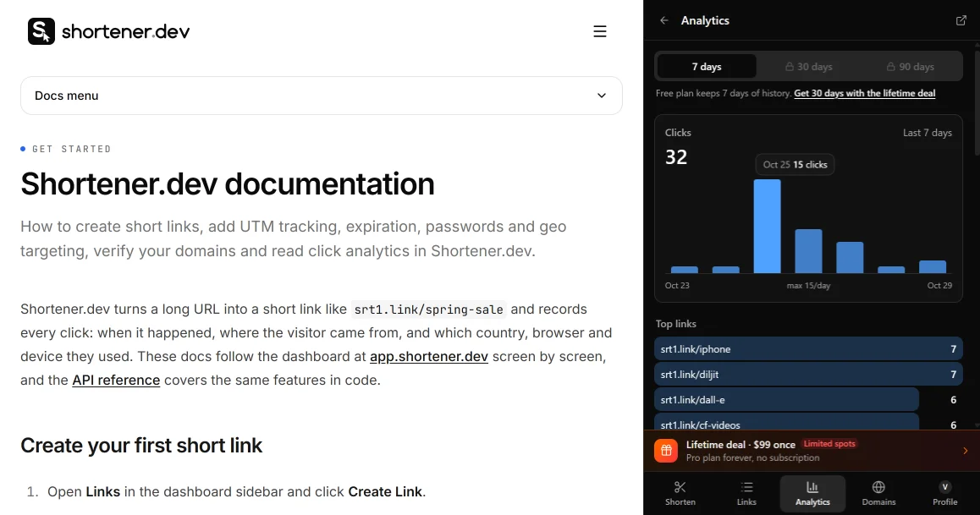Screen dimensions: 980x515
Task: Click the shortener.dev logo icon
Action: click(41, 31)
